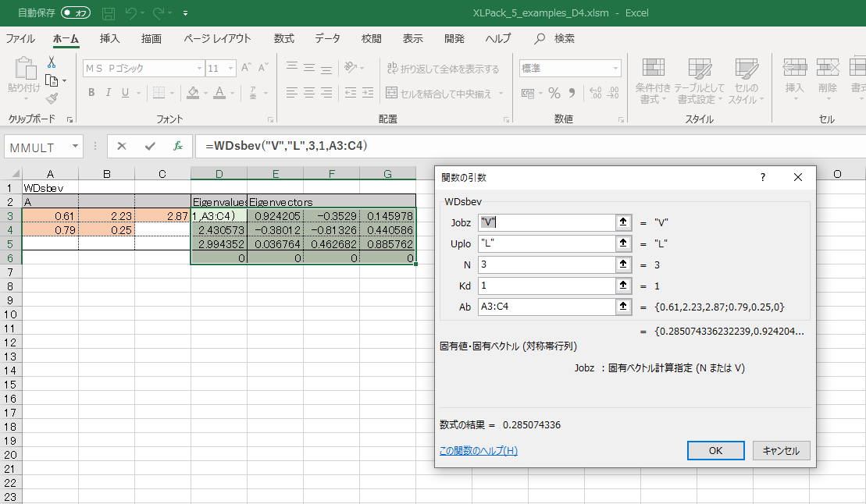Open the この関数のヘルプ link
866x504 pixels.
(x=478, y=451)
